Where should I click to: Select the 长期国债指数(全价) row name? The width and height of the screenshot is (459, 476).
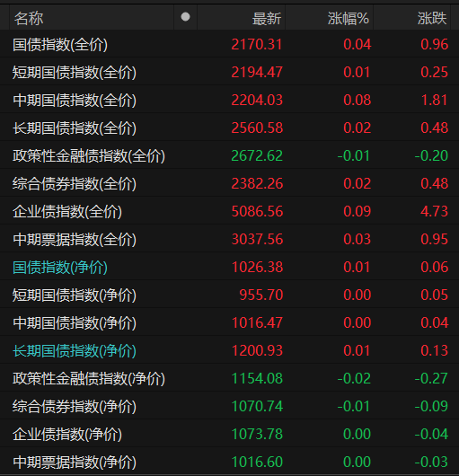pos(75,128)
